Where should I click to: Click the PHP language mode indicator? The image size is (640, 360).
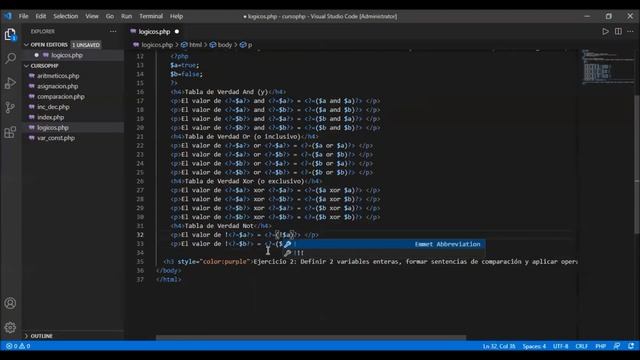(x=600, y=346)
